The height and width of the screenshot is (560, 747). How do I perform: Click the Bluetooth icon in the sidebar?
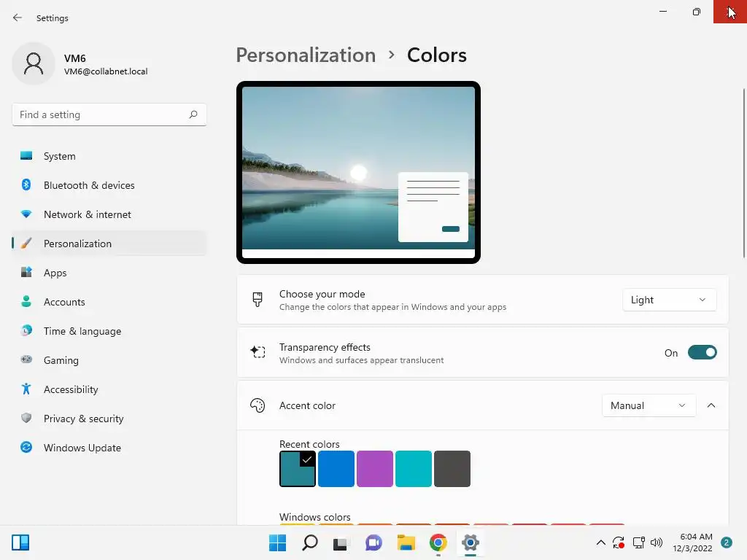point(26,184)
